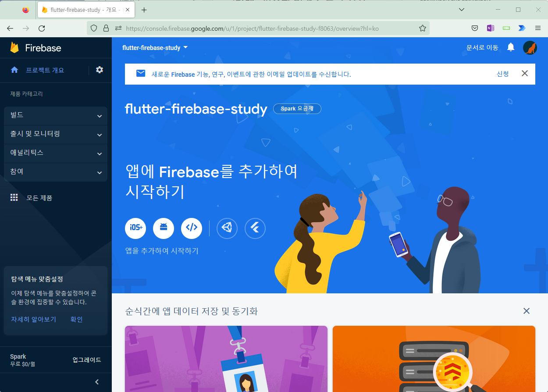Expand the 애널리틱스 category
The width and height of the screenshot is (548, 392).
tap(55, 153)
